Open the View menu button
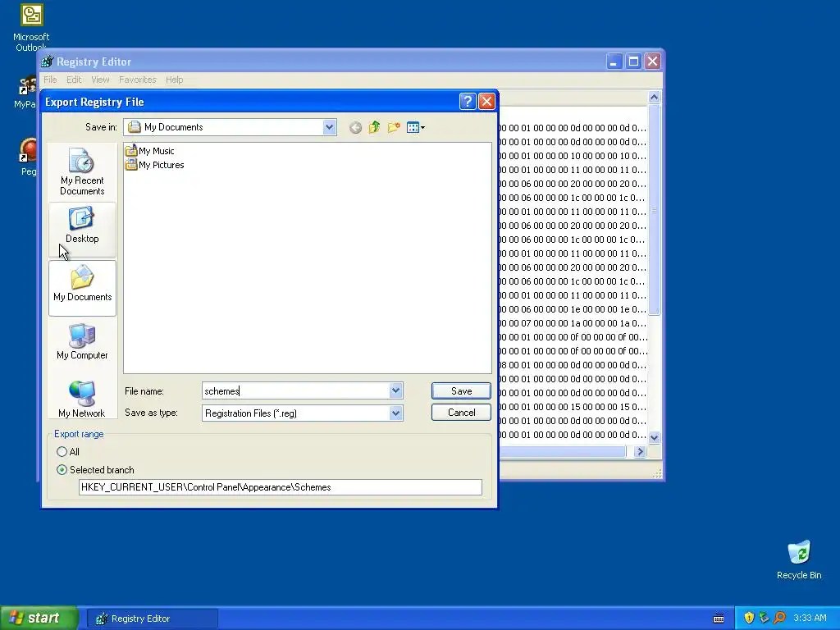Image resolution: width=840 pixels, height=630 pixels. [416, 127]
